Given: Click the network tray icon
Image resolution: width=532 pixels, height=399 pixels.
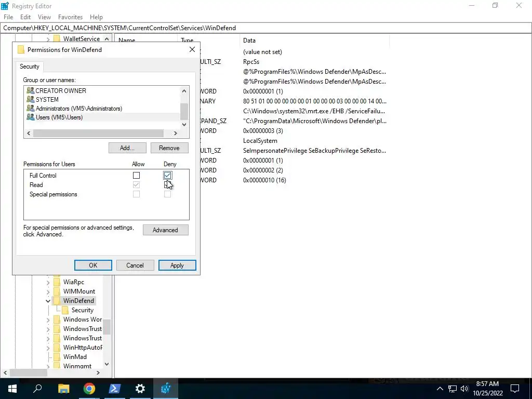Looking at the screenshot, I should (453, 389).
